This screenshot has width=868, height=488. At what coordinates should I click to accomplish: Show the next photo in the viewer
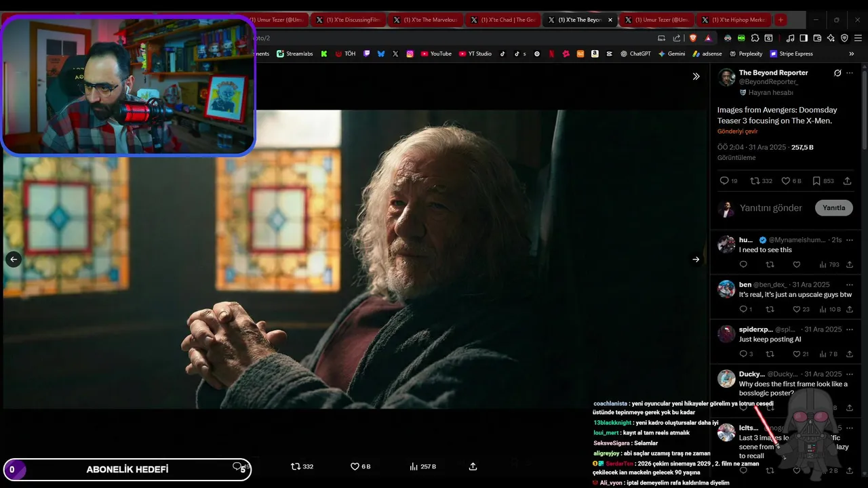click(x=696, y=259)
